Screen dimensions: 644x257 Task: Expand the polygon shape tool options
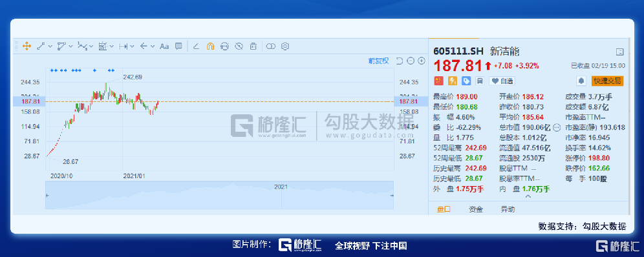click(x=71, y=46)
